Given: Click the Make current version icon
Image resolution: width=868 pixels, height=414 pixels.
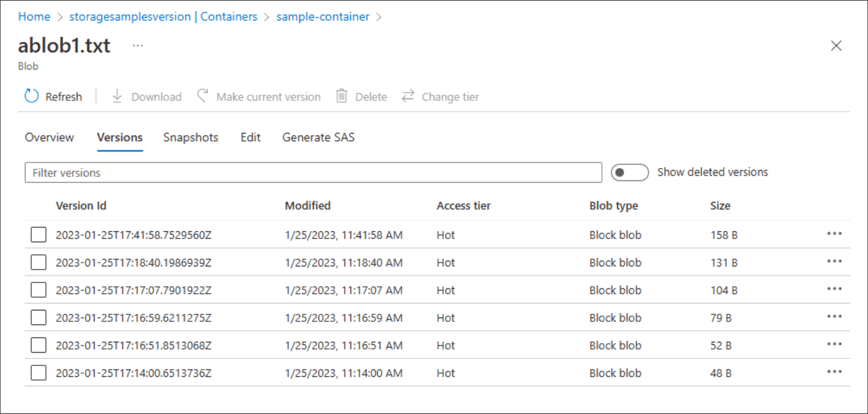Looking at the screenshot, I should pyautogui.click(x=203, y=96).
